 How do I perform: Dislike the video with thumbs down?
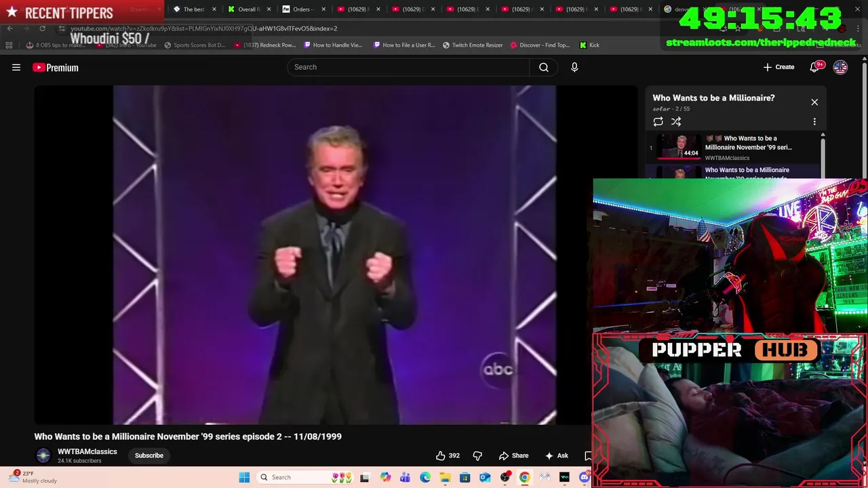(477, 455)
